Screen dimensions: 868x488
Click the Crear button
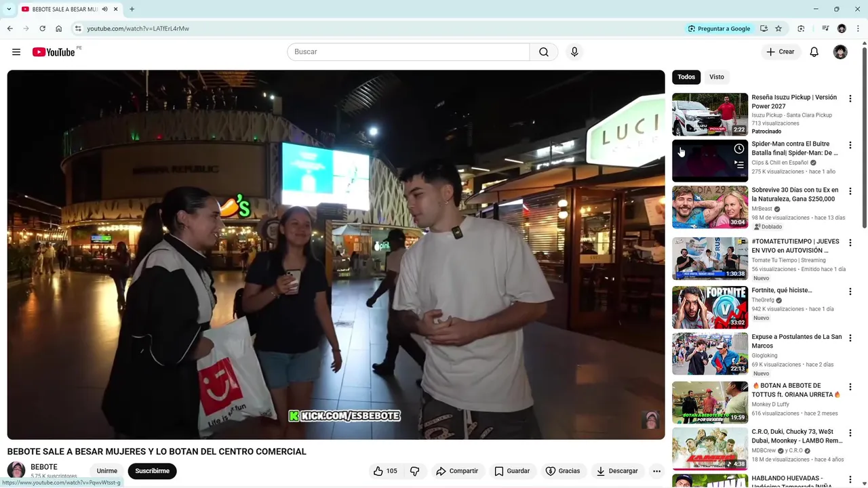pos(781,52)
